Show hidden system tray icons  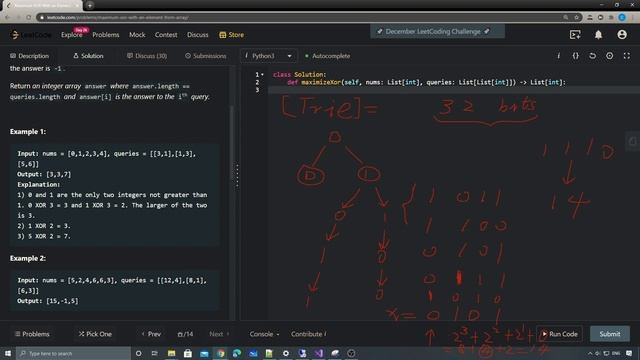pyautogui.click(x=590, y=353)
